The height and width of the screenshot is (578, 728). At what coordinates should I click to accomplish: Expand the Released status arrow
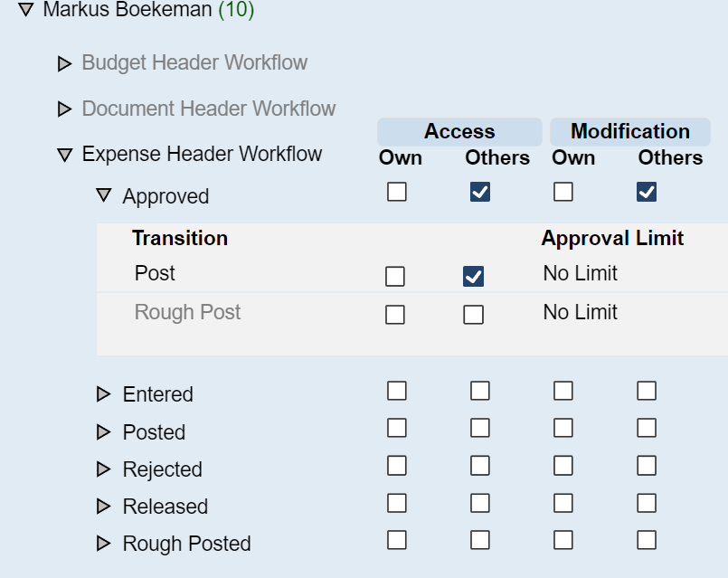103,507
